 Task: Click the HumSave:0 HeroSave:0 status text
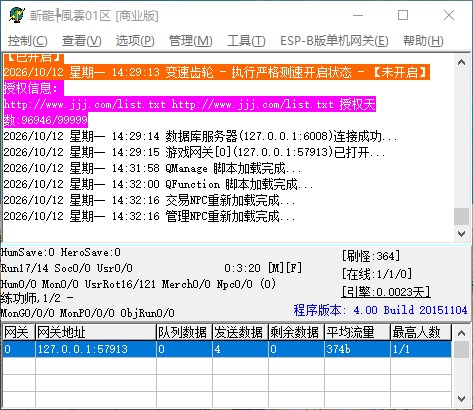coord(61,252)
